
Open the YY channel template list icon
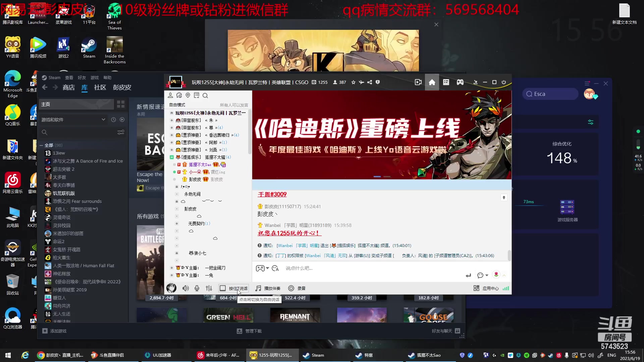point(446,82)
